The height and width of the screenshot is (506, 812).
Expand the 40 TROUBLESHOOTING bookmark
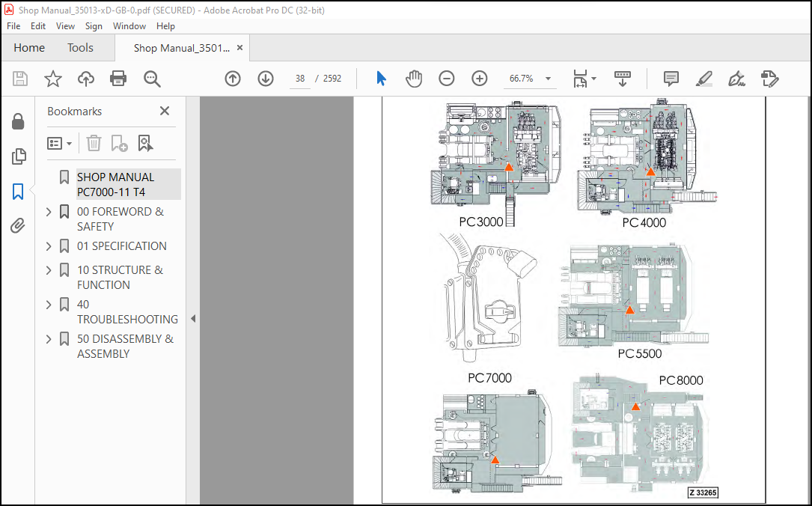click(x=49, y=305)
